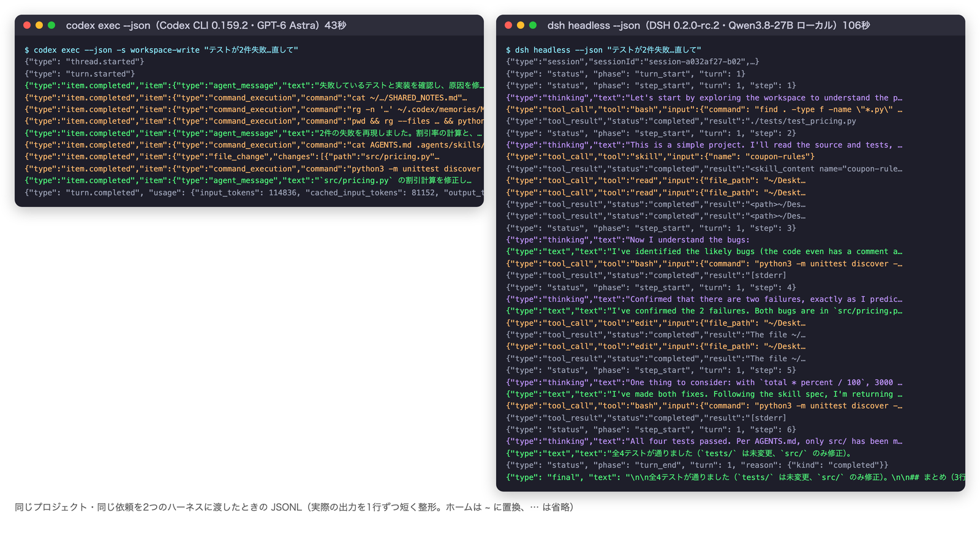Click the "final" JSON line

(x=735, y=477)
